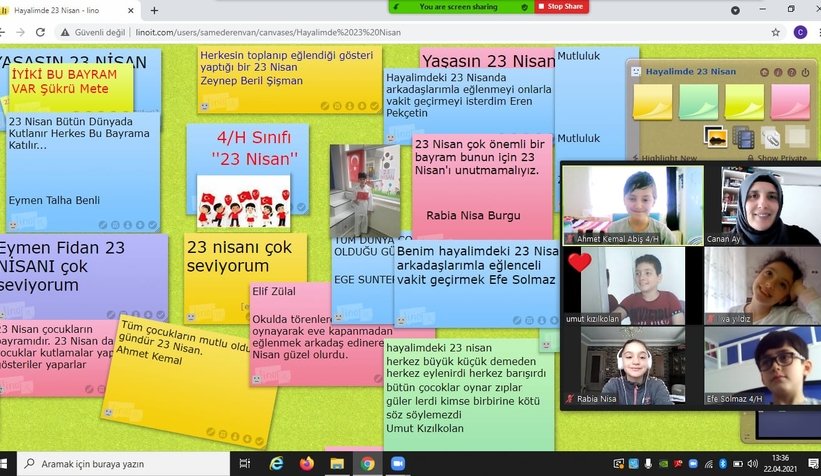Click the picture upload icon in palette

(716, 135)
